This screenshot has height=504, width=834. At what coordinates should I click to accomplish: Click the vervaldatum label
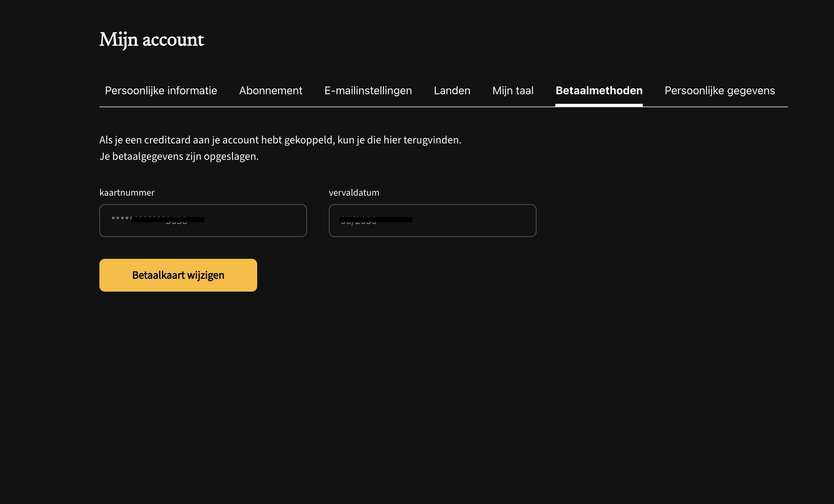354,193
